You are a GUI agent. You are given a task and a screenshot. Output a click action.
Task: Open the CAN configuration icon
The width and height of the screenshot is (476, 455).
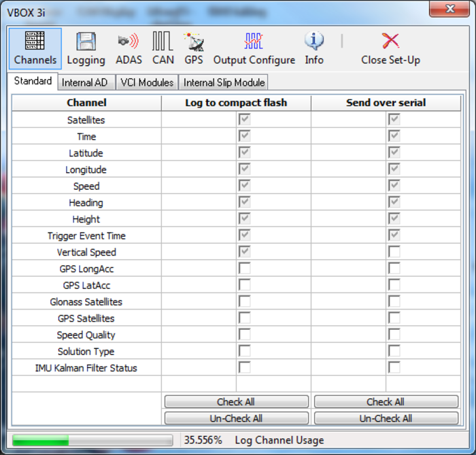point(163,41)
